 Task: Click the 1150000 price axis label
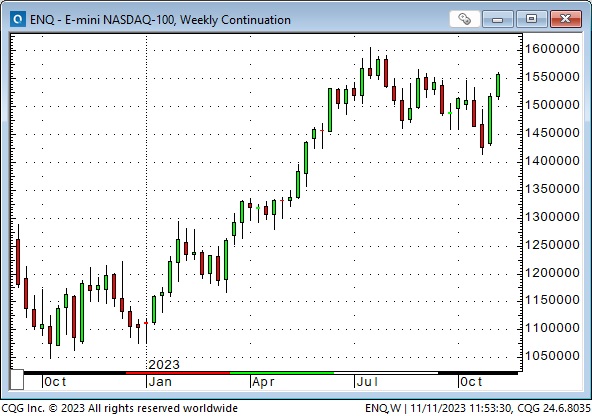coord(552,300)
